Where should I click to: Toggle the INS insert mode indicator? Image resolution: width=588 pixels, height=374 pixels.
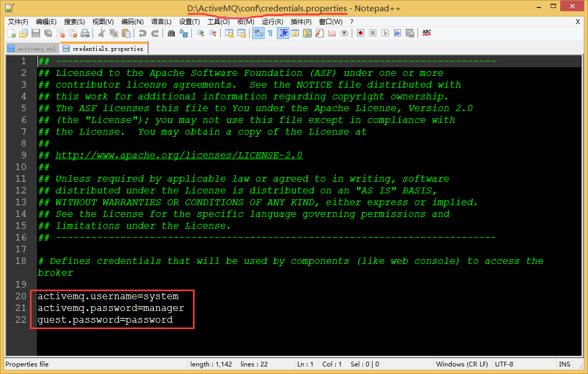click(564, 364)
